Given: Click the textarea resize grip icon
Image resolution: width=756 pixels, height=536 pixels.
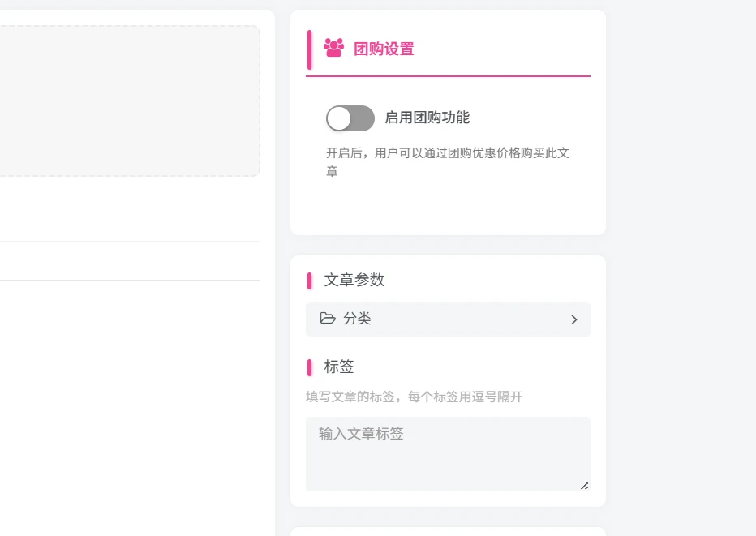Looking at the screenshot, I should pyautogui.click(x=584, y=486).
